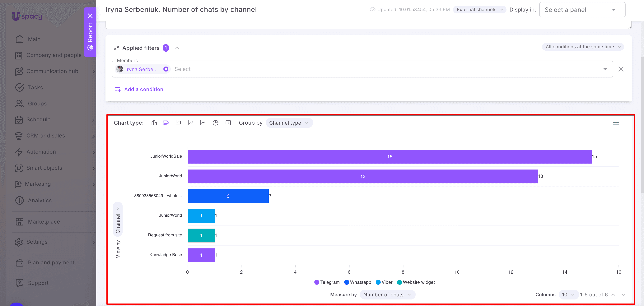
Task: Select the line chart type icon
Action: pyautogui.click(x=191, y=123)
